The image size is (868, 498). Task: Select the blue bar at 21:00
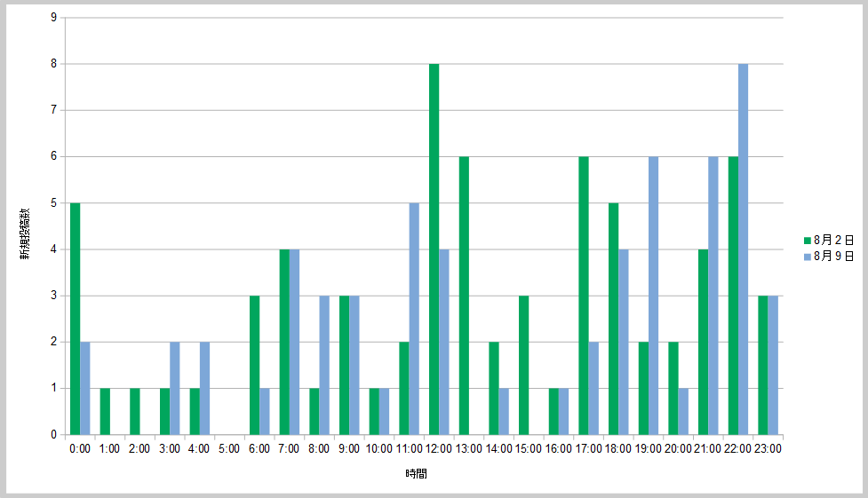[x=713, y=296]
